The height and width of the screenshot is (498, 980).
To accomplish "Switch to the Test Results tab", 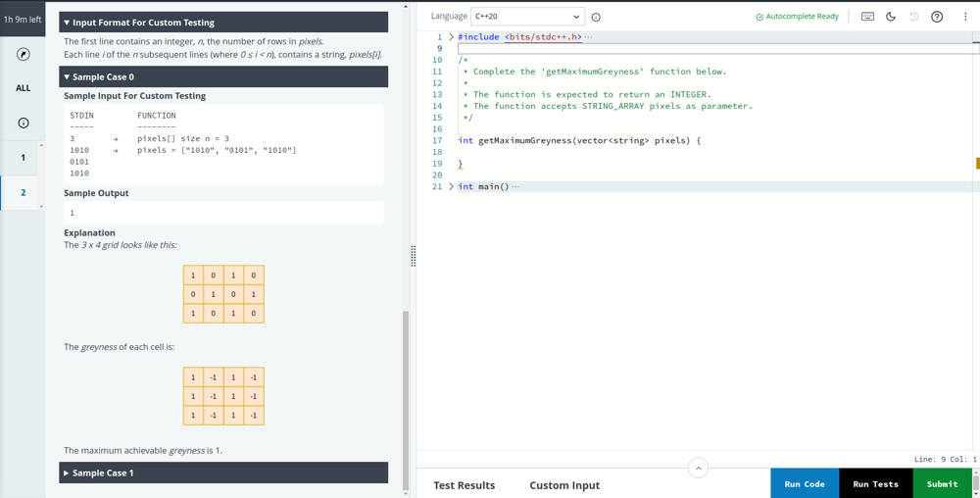I will (464, 485).
